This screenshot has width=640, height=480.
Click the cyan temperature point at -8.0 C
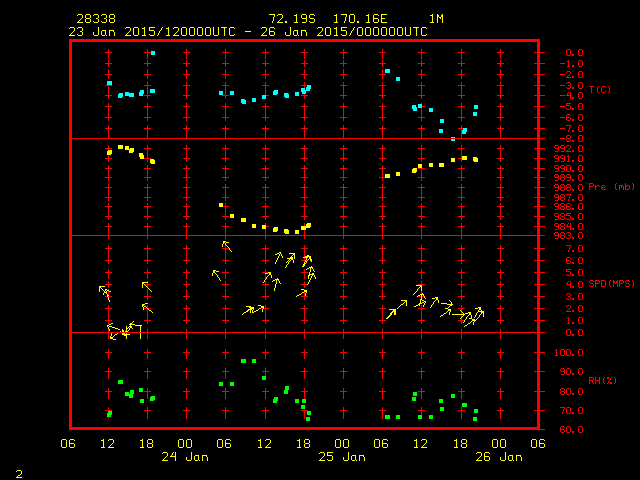click(x=453, y=139)
